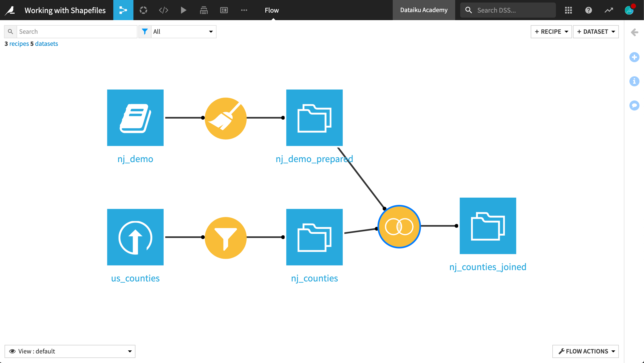Viewport: 644px width, 363px height.
Task: Open the FLOW ACTIONS dropdown
Action: (x=585, y=351)
